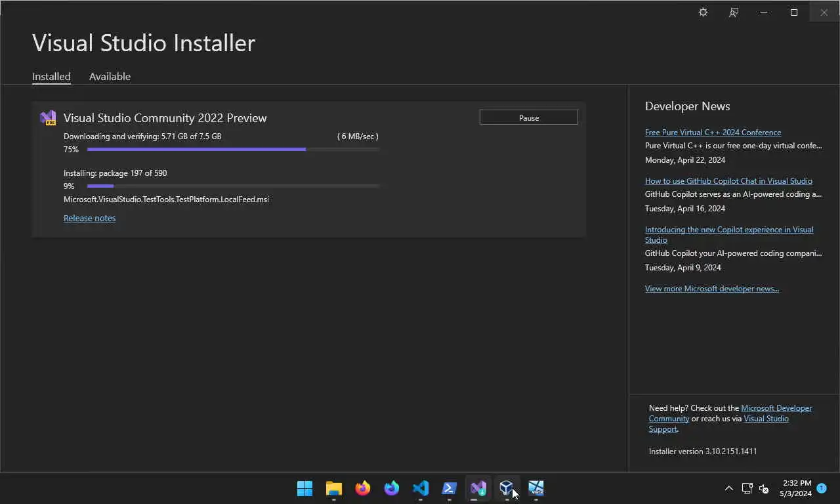This screenshot has width=840, height=504.
Task: Click the send feedback icon
Action: (x=734, y=12)
